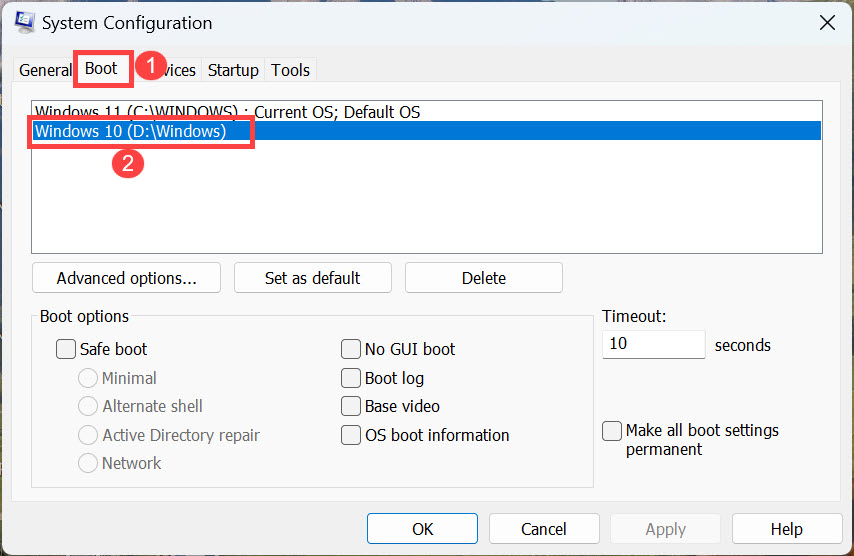Check Make all boot settings permanent
Screen dimensions: 854x556
click(612, 431)
